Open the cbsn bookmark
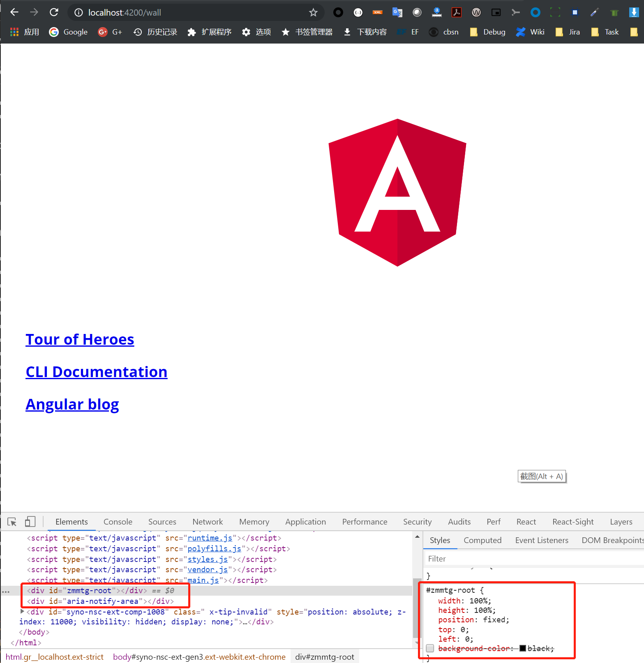The image size is (644, 663). coord(444,32)
